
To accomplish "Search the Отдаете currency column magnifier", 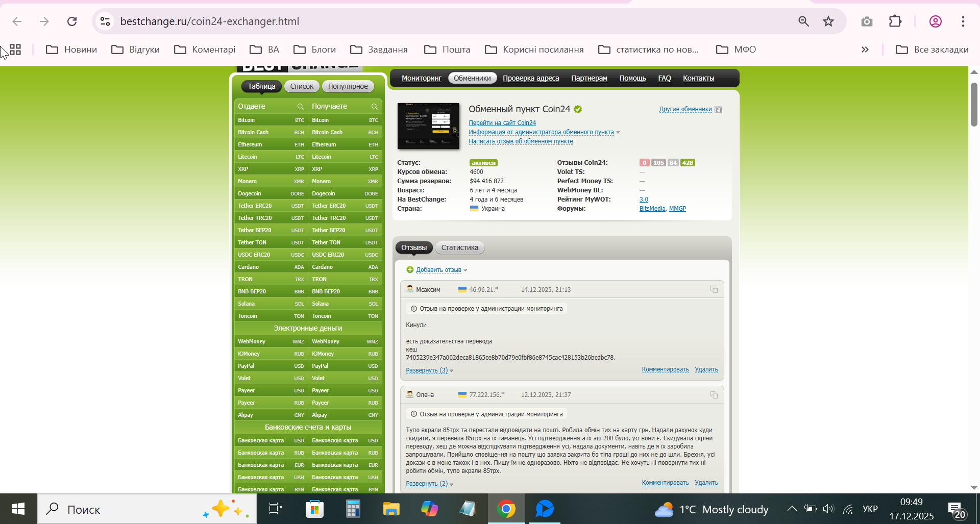I will pos(301,107).
